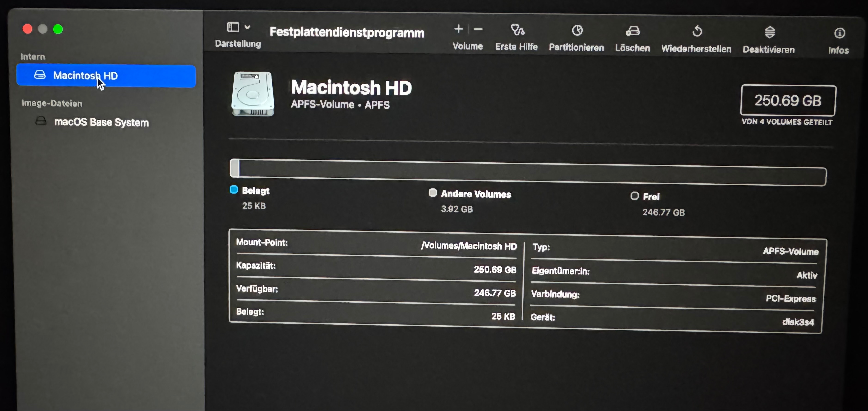The height and width of the screenshot is (411, 868).
Task: Click the Wiederherstellen restore arrow icon
Action: click(x=697, y=31)
